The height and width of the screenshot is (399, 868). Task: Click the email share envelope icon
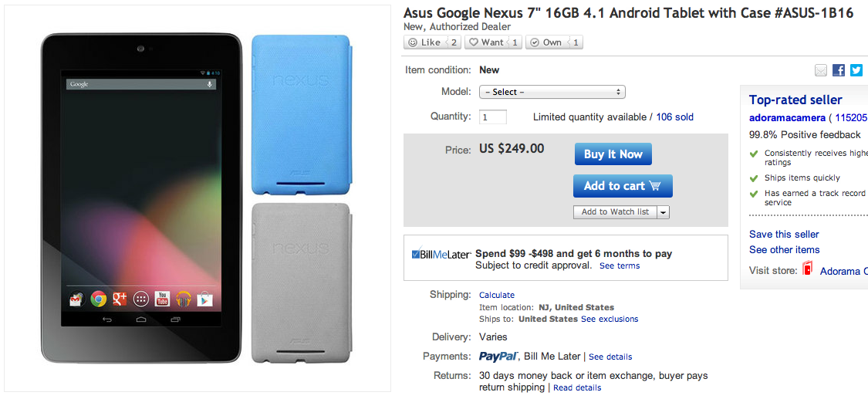pos(821,70)
